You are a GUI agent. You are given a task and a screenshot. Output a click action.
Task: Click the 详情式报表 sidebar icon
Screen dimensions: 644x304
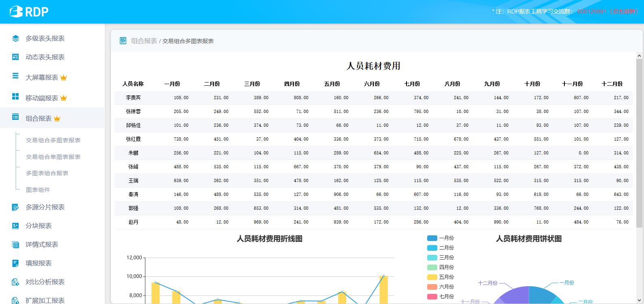click(x=15, y=245)
